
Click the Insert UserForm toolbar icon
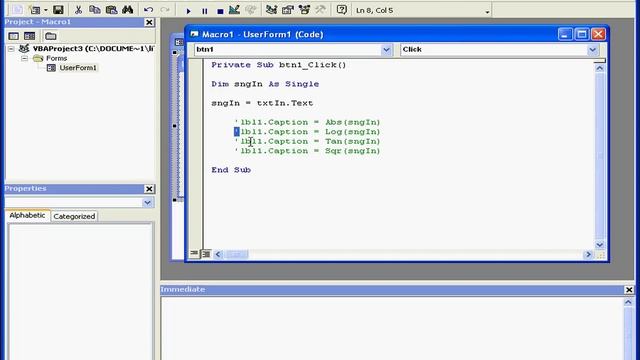point(35,9)
